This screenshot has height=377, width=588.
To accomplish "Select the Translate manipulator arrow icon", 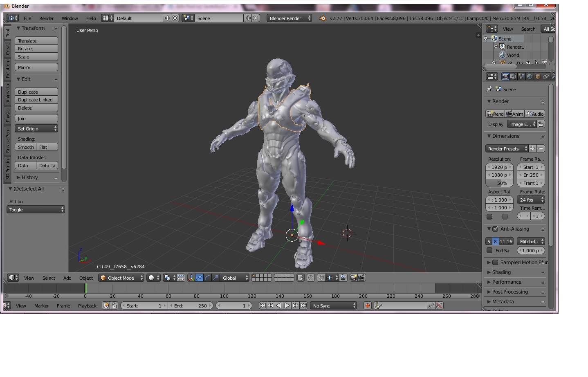I will coord(199,278).
